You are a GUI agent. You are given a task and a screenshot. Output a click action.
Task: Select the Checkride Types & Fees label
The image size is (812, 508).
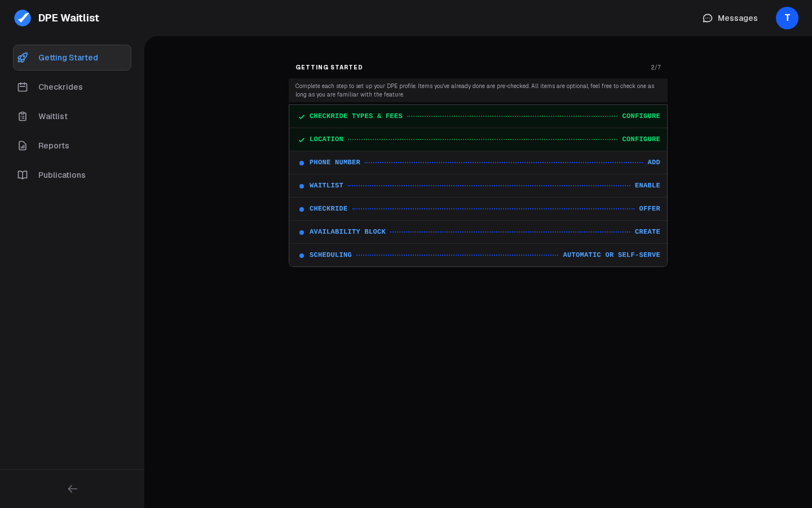pos(356,116)
